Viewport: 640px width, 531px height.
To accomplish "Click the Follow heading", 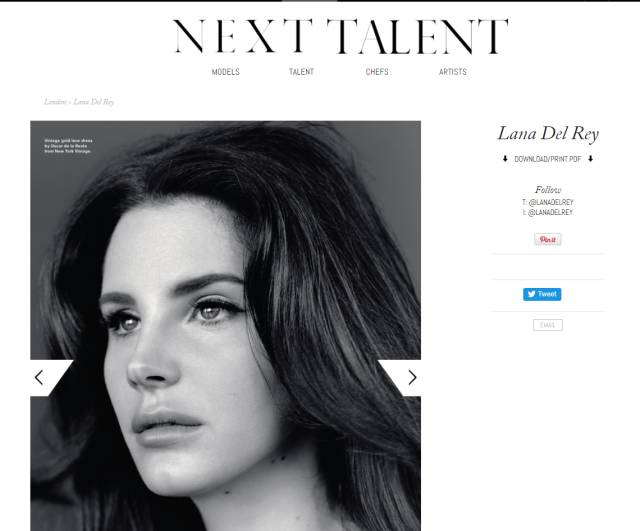I will (x=548, y=190).
